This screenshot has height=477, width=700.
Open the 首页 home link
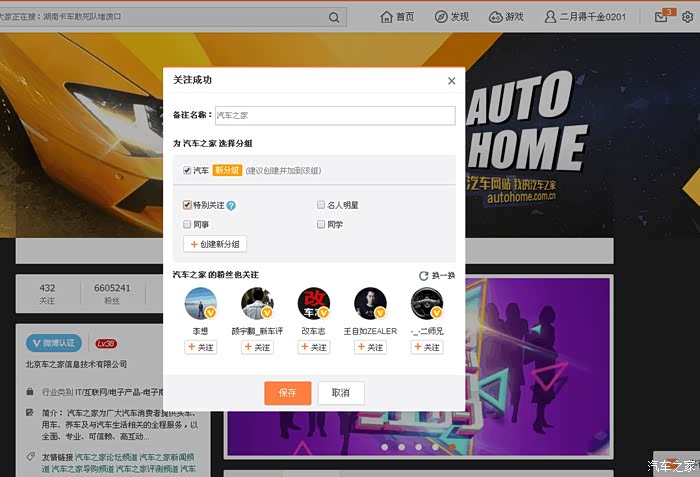(x=397, y=17)
